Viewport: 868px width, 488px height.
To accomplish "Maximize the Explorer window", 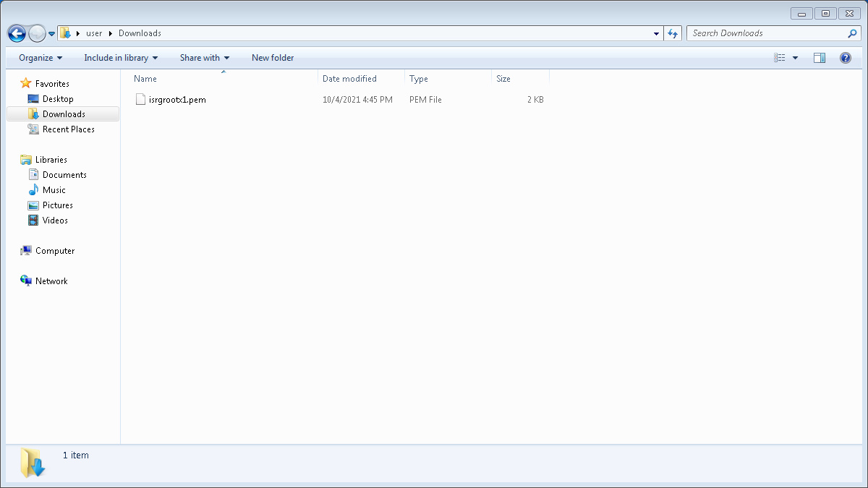I will coord(825,13).
